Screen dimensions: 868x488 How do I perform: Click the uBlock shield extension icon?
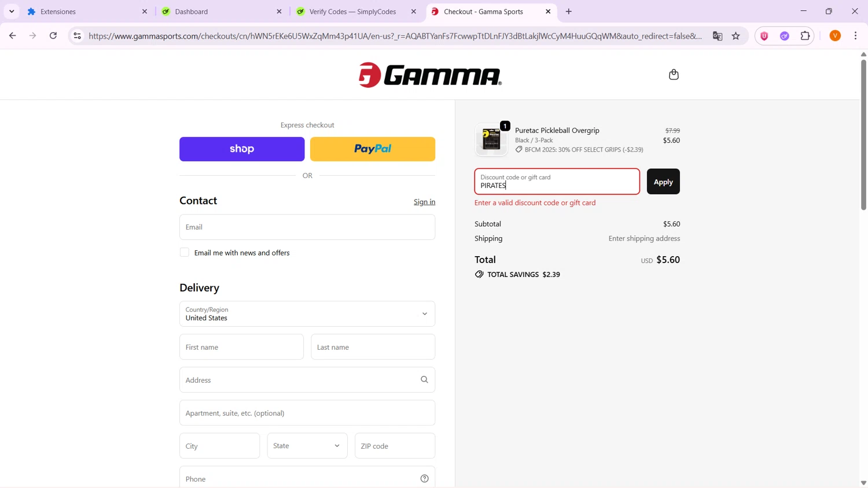764,36
